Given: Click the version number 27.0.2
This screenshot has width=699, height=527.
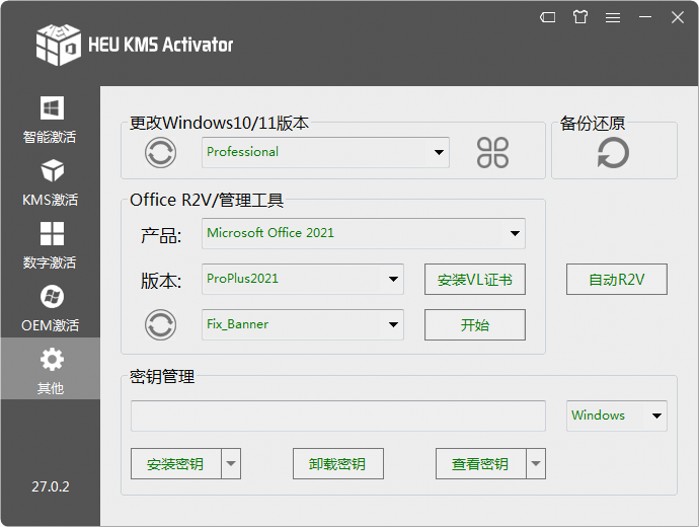Looking at the screenshot, I should coord(50,486).
